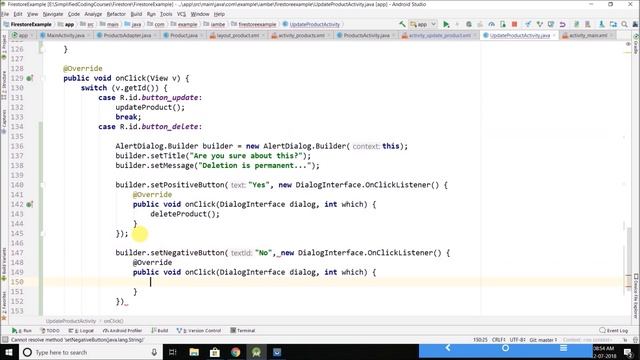Click onClick() in the bottom editor breadcrumb
Viewport: 640px width, 360px height.
click(x=113, y=321)
